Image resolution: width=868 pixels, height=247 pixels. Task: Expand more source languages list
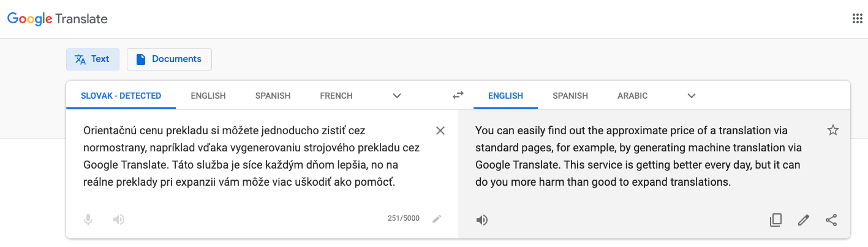click(397, 96)
